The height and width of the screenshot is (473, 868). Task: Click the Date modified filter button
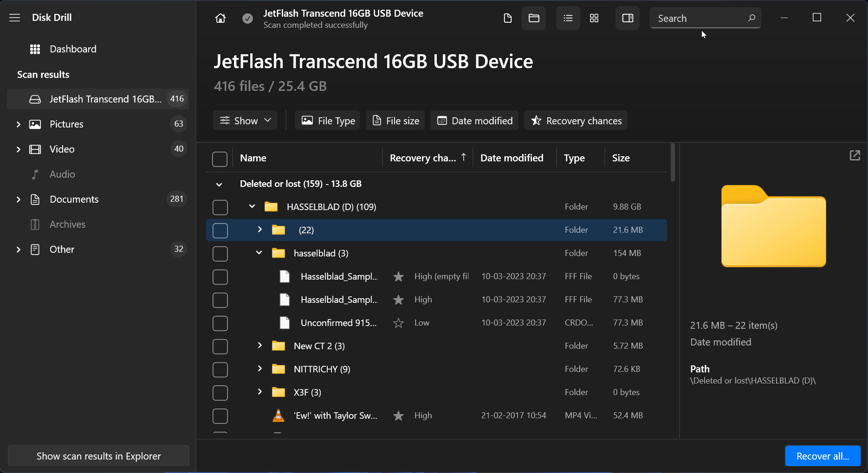tap(474, 121)
